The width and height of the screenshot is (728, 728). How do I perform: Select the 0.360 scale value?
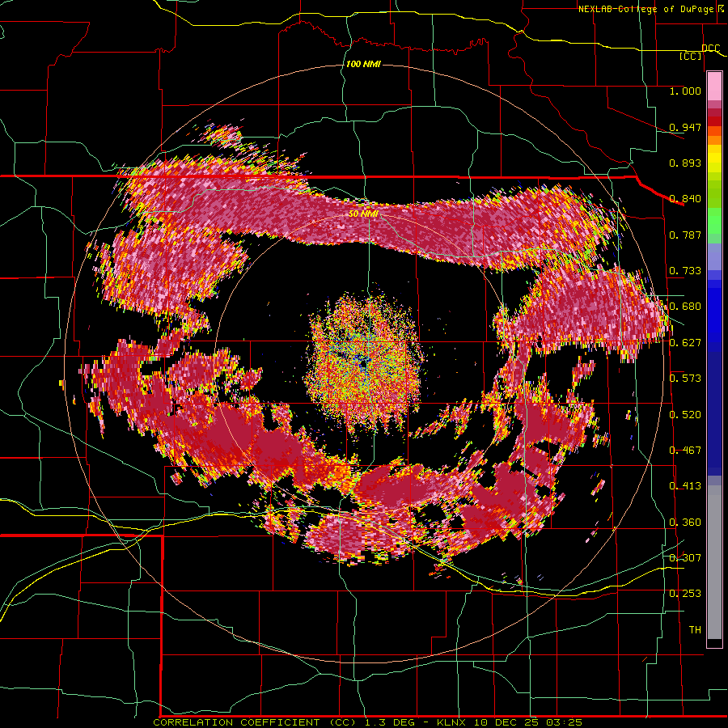pyautogui.click(x=685, y=523)
